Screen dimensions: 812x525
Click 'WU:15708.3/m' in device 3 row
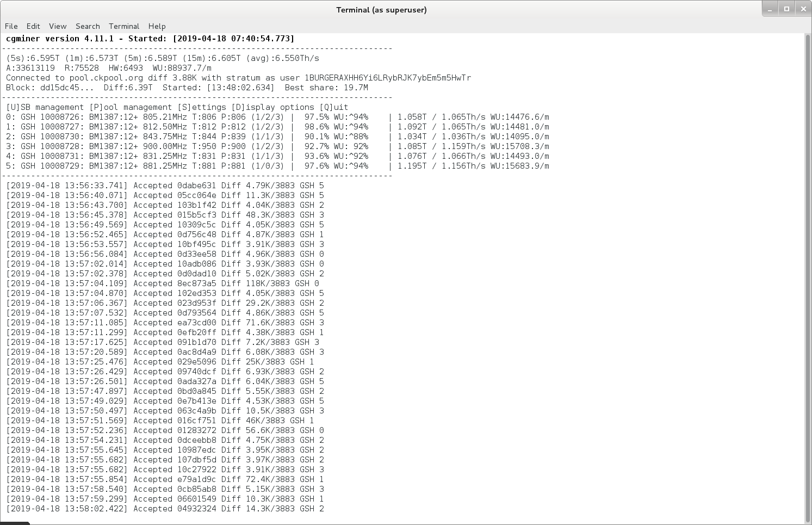[520, 146]
